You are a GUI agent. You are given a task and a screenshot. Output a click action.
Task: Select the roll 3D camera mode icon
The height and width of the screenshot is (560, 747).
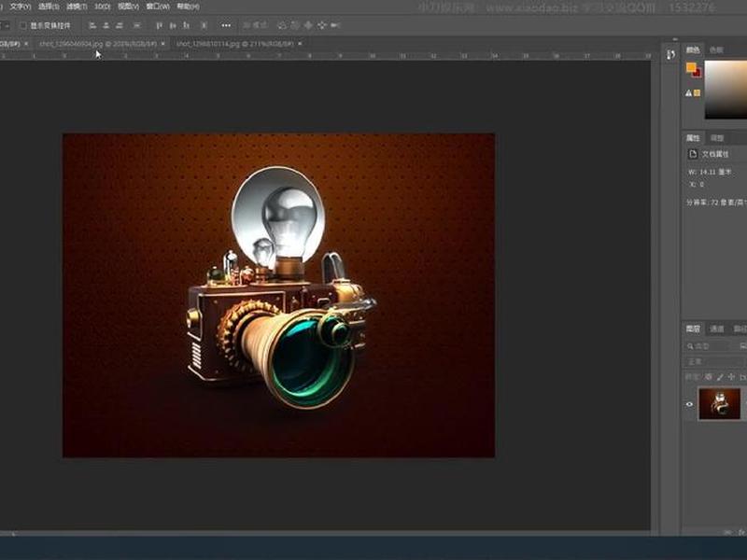[x=295, y=25]
